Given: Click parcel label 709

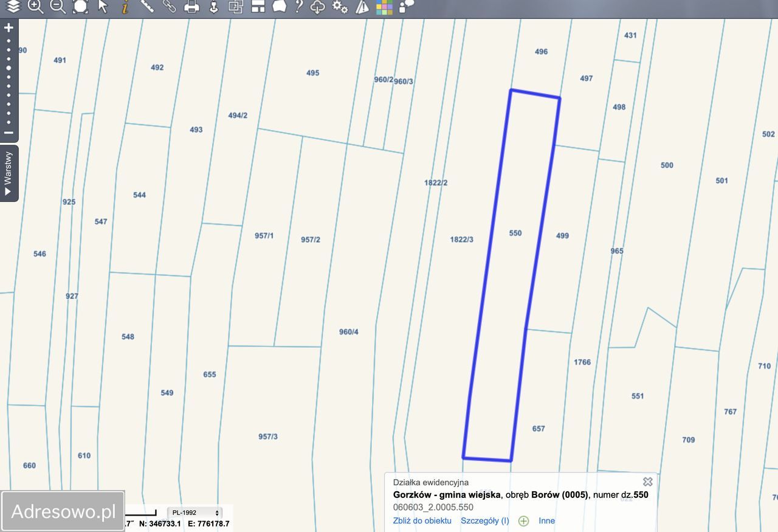Looking at the screenshot, I should (x=688, y=440).
